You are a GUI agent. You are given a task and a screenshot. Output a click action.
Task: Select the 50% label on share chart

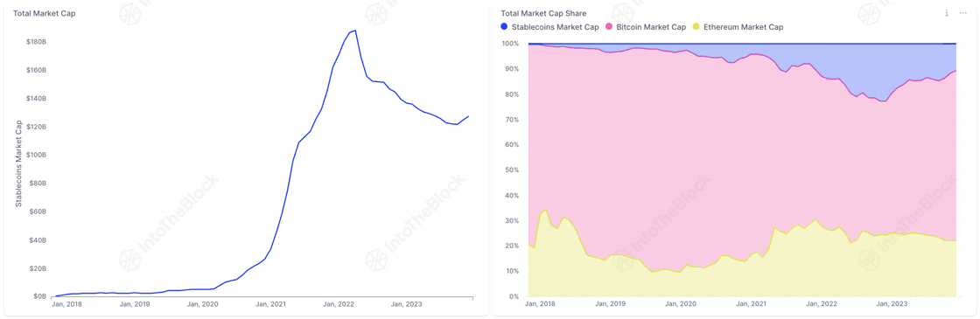pos(511,170)
